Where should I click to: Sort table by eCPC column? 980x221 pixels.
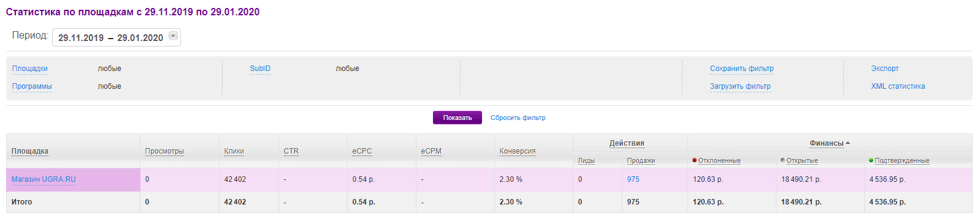362,151
